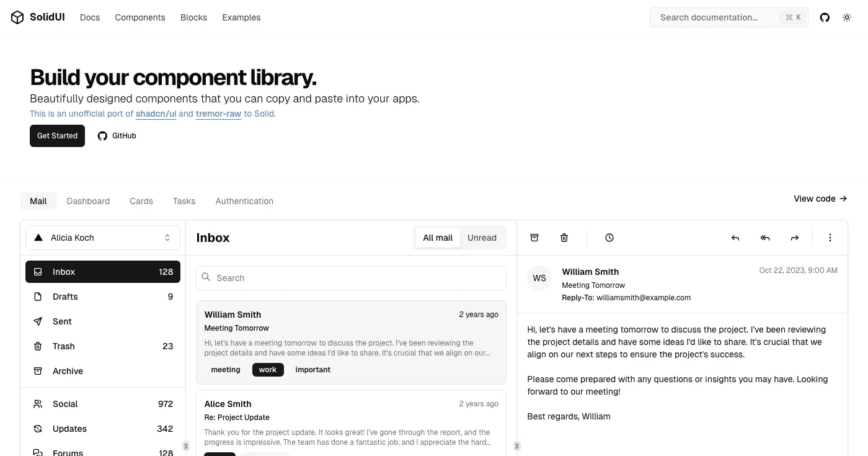Screen dimensions: 868x456
Task: Click the inbox Search input field
Action: (x=351, y=278)
